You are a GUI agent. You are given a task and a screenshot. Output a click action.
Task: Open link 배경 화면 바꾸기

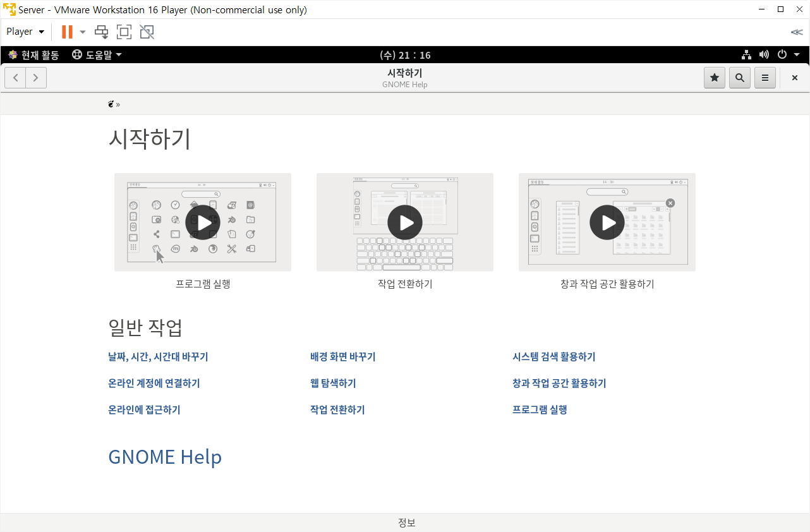(x=343, y=357)
